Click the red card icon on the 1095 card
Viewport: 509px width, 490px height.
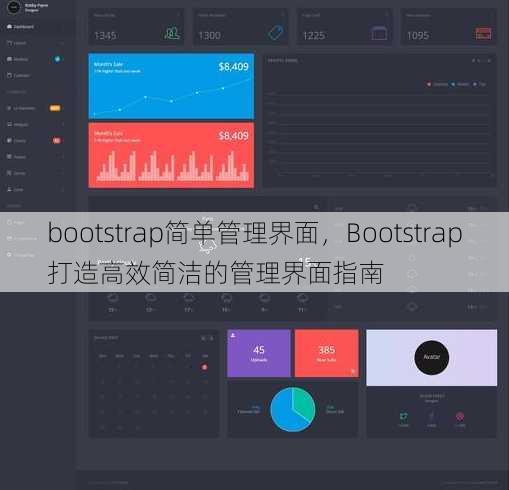pyautogui.click(x=483, y=33)
